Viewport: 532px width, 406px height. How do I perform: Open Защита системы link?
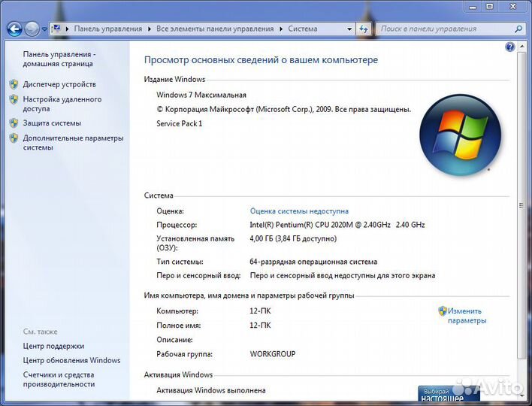pos(52,123)
